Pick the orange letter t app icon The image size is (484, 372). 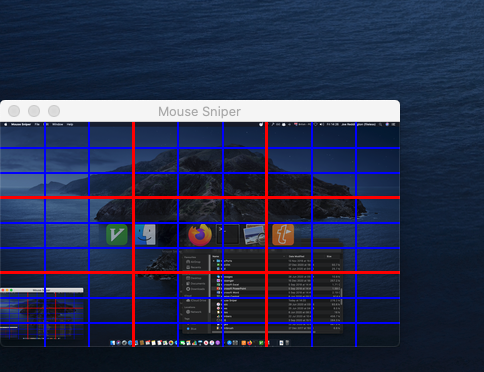(x=283, y=235)
